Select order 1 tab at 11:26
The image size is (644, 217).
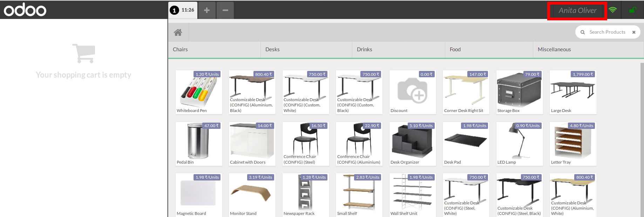[183, 10]
